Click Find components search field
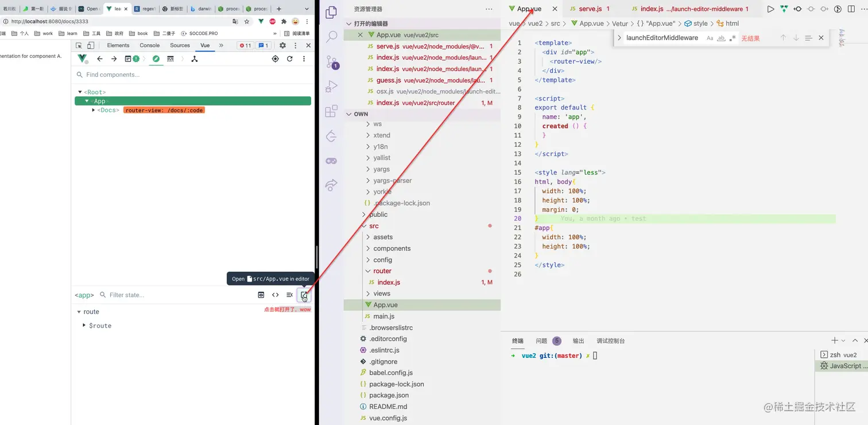This screenshot has height=425, width=868. [194, 75]
